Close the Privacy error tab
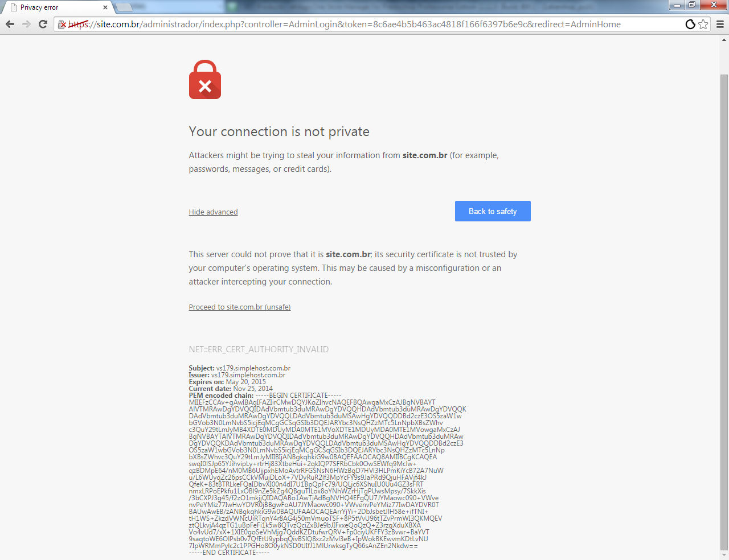Viewport: 729px width, 560px height. 105,7
